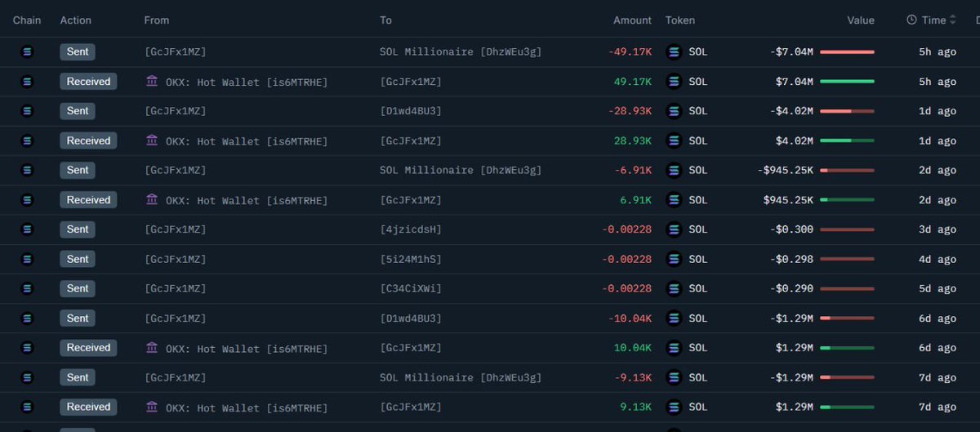The image size is (980, 432).
Task: Click the -$945.25K value cell
Action: pyautogui.click(x=785, y=170)
